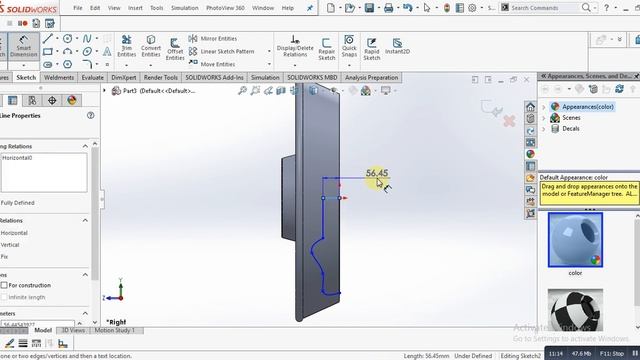Add a Fix relation
Viewport: 640px width, 360px height.
click(x=4, y=257)
